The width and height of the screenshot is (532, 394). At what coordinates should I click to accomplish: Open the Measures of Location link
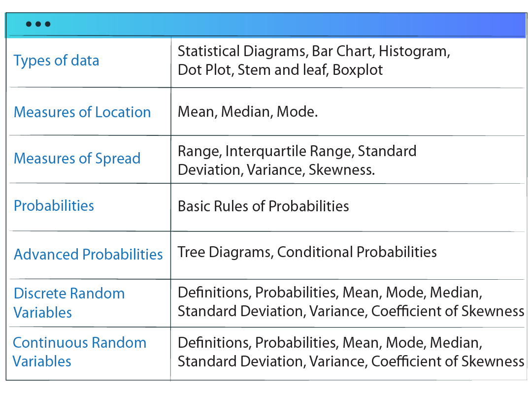tap(82, 112)
